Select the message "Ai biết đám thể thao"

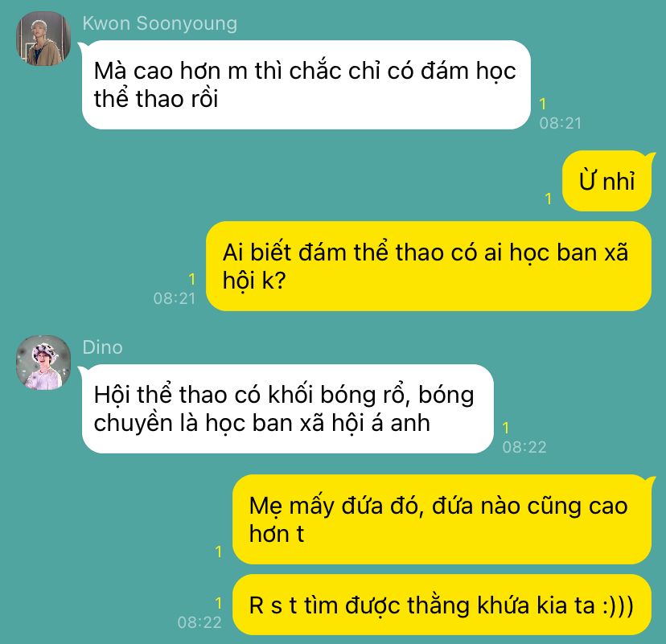(429, 266)
